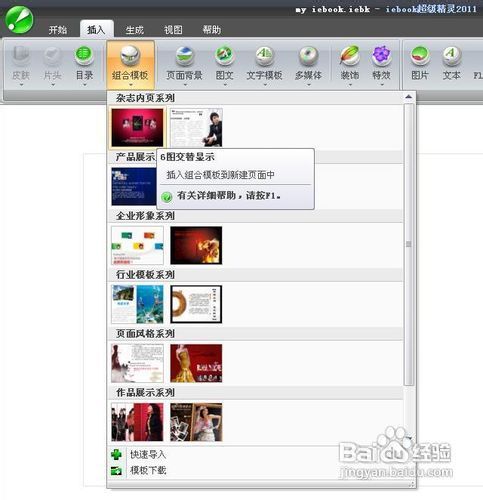Switch to the 开始 tab
483x500 pixels.
click(58, 30)
